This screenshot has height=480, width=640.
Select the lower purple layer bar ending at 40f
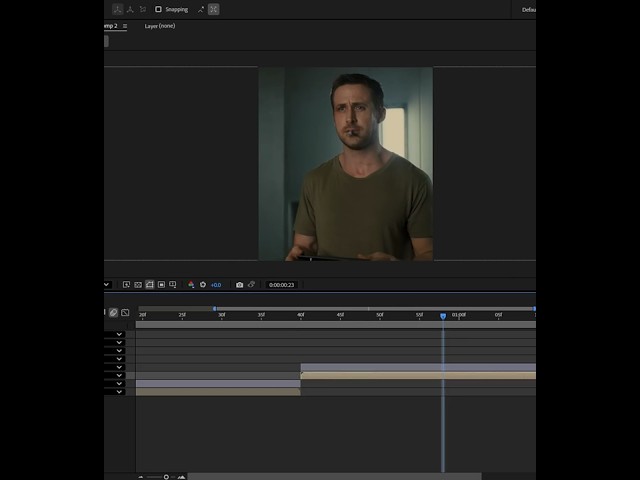tap(218, 384)
